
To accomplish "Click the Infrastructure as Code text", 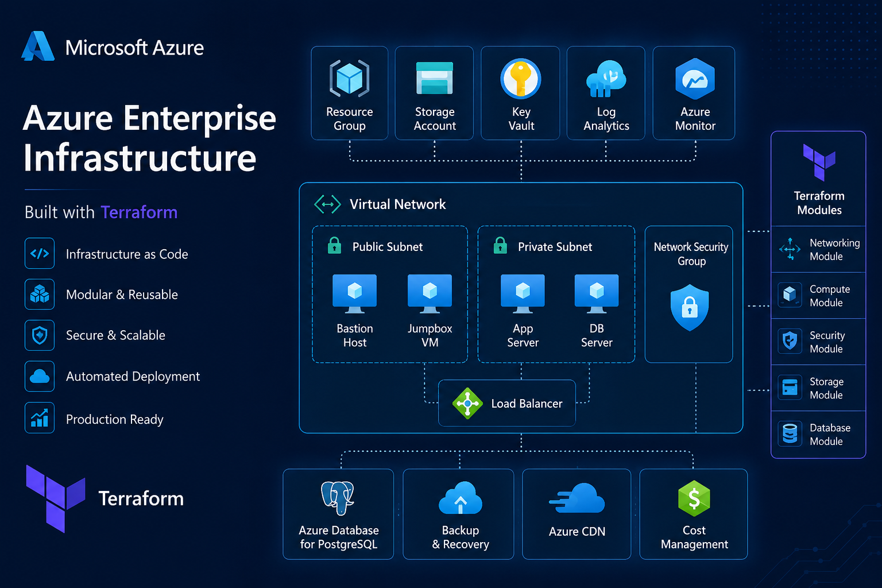I will (x=127, y=254).
